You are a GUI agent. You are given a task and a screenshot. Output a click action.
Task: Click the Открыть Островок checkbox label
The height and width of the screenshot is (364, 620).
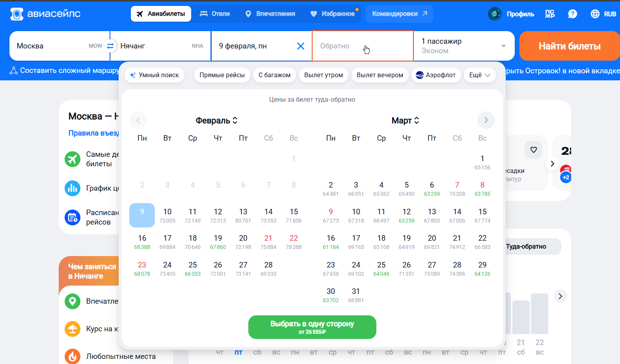tap(562, 71)
